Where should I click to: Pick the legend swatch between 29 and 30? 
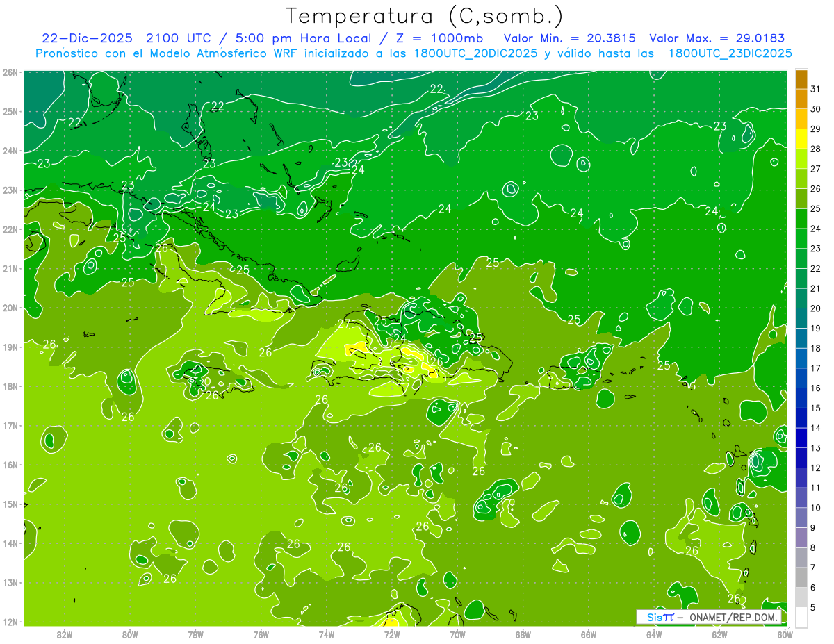click(801, 119)
